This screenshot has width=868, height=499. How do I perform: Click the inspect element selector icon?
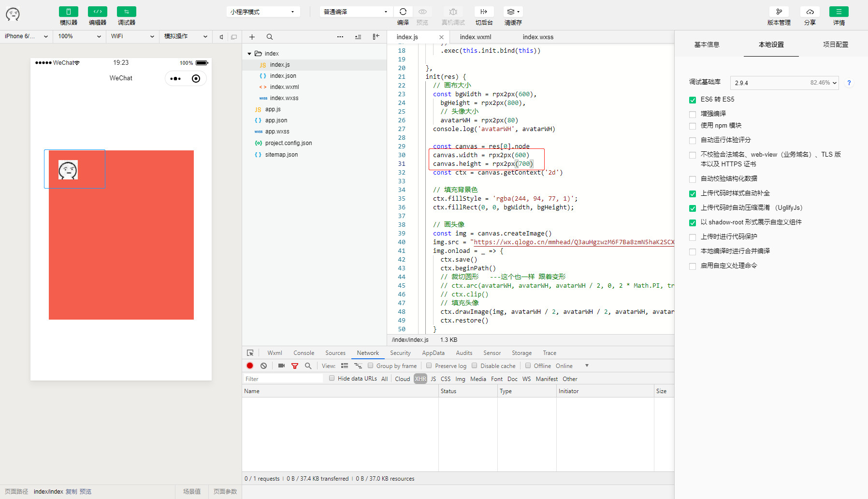250,353
